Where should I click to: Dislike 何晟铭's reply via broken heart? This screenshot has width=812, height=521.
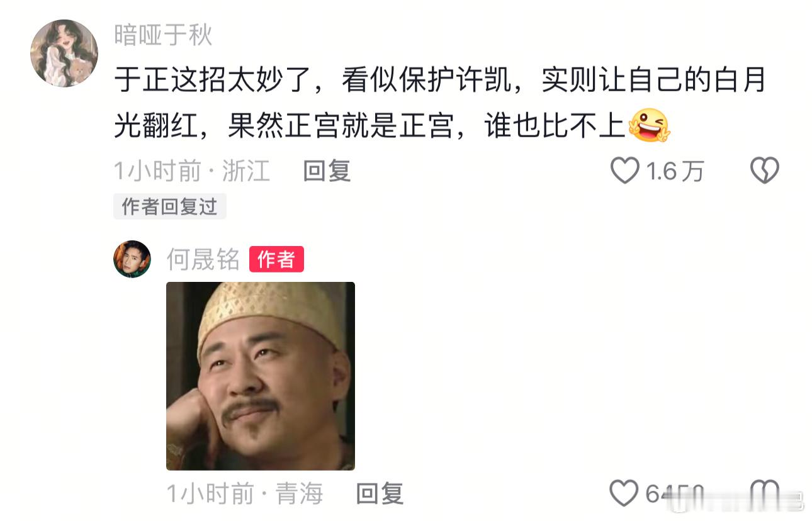point(765,494)
